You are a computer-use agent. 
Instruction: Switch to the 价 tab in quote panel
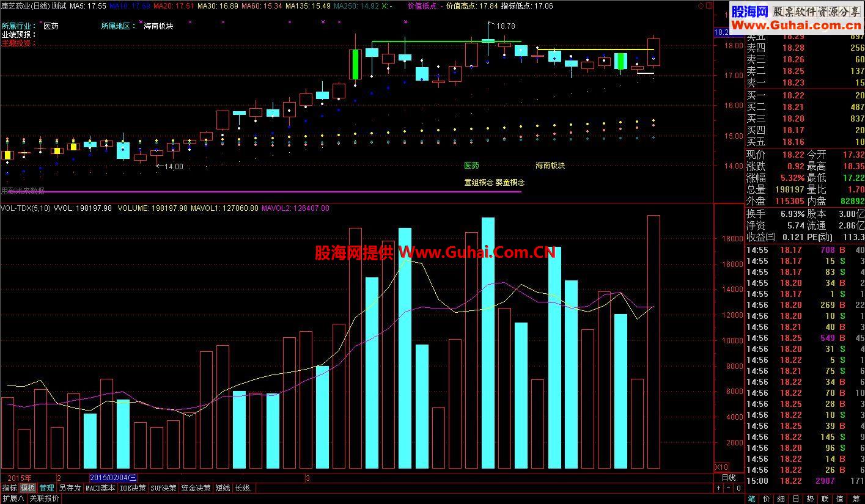(x=766, y=499)
